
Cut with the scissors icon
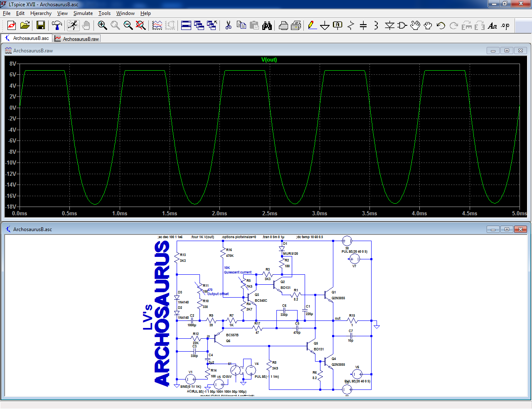point(228,25)
